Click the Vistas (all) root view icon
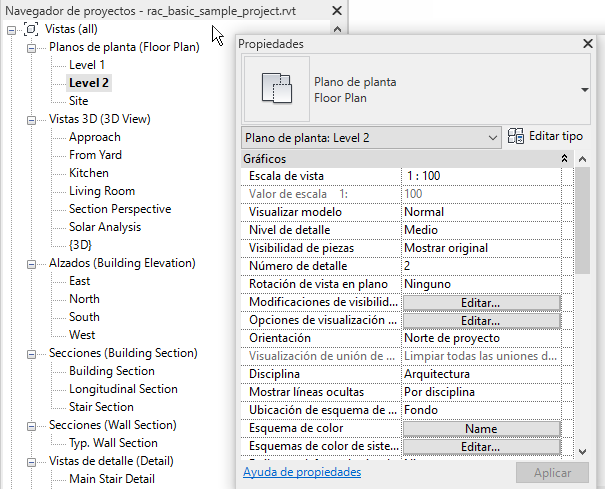The image size is (605, 489). tap(30, 29)
